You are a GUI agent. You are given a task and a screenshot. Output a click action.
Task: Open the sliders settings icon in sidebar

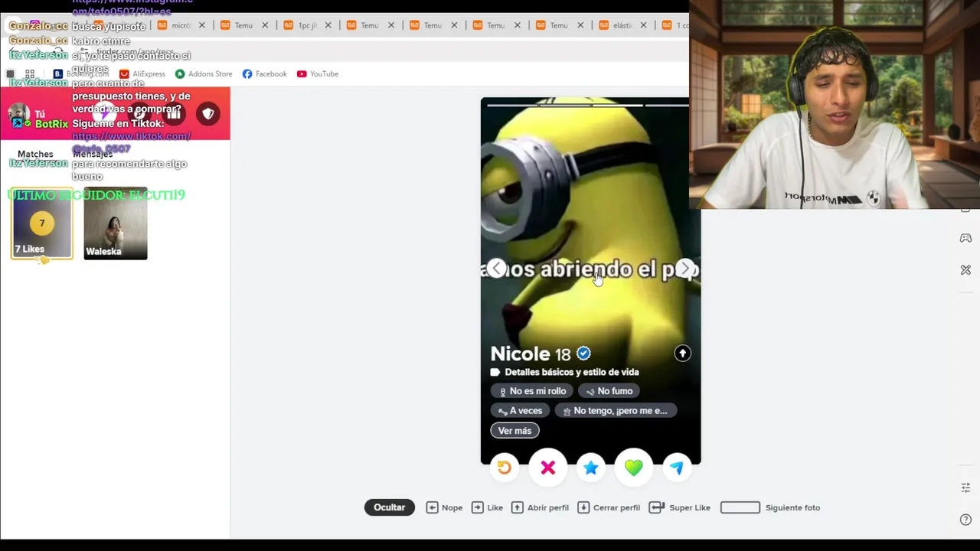[x=965, y=487]
